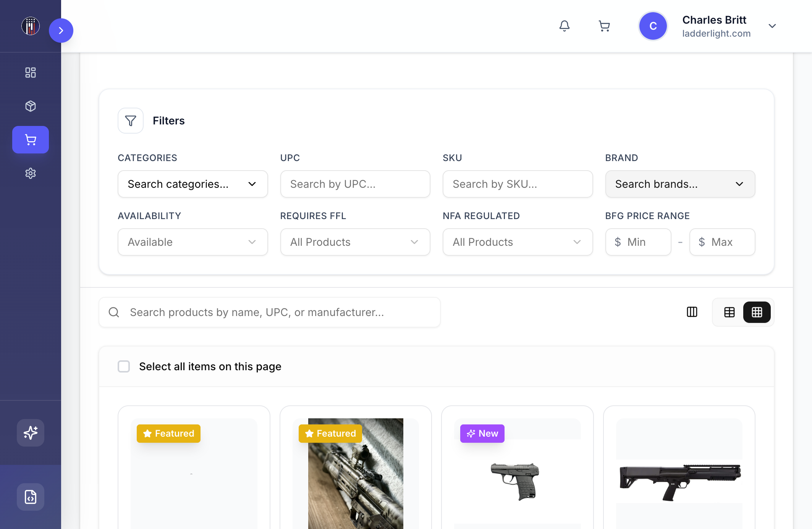This screenshot has height=529, width=812.
Task: Click the New badge on pistol card
Action: click(x=482, y=434)
